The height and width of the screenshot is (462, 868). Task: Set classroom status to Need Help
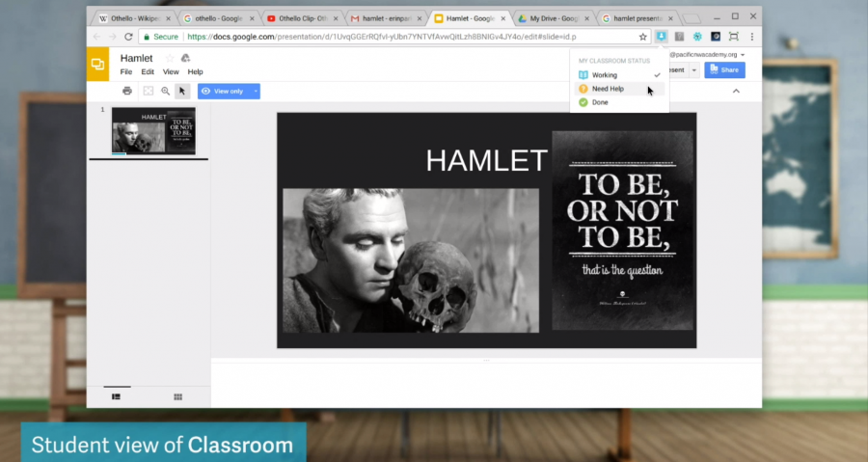coord(619,89)
